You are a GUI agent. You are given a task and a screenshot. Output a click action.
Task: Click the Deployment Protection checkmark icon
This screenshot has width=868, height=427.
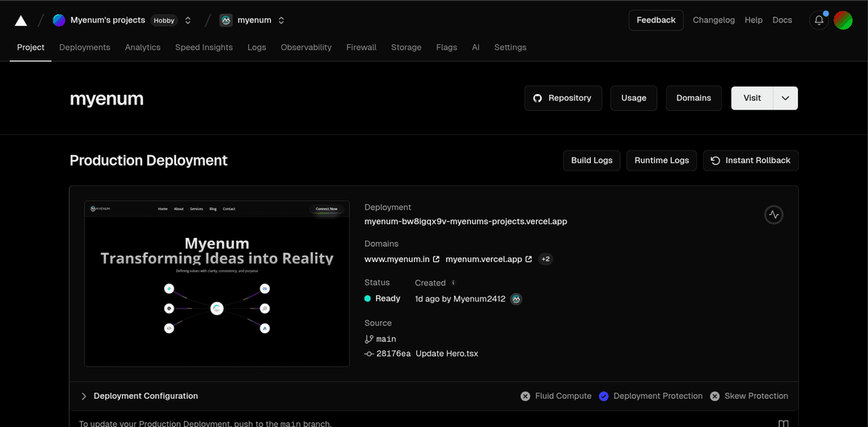click(x=604, y=396)
